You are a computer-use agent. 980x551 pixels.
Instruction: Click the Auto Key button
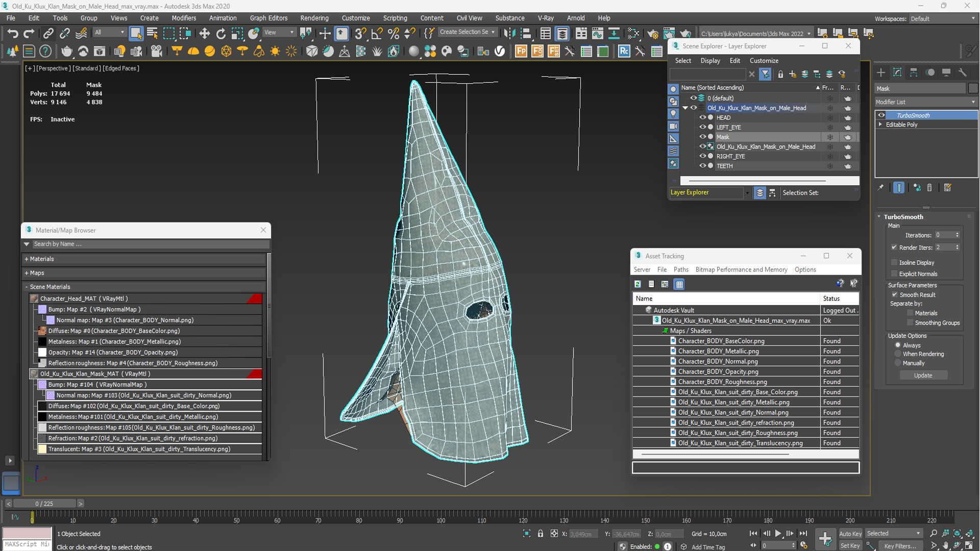(850, 534)
